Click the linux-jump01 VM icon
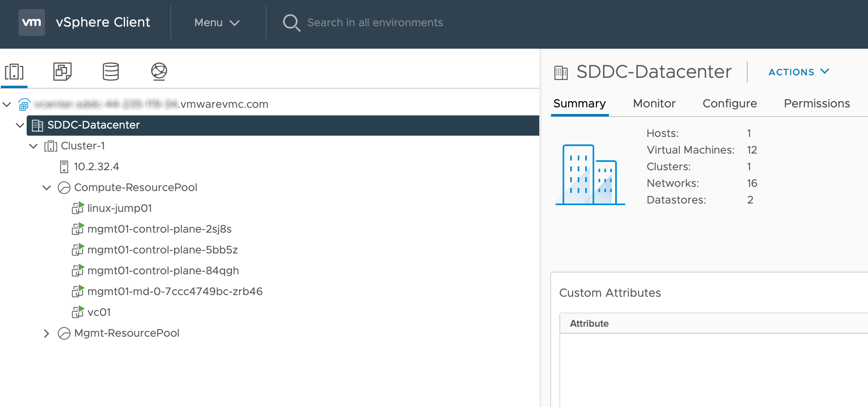868x407 pixels. (x=78, y=208)
